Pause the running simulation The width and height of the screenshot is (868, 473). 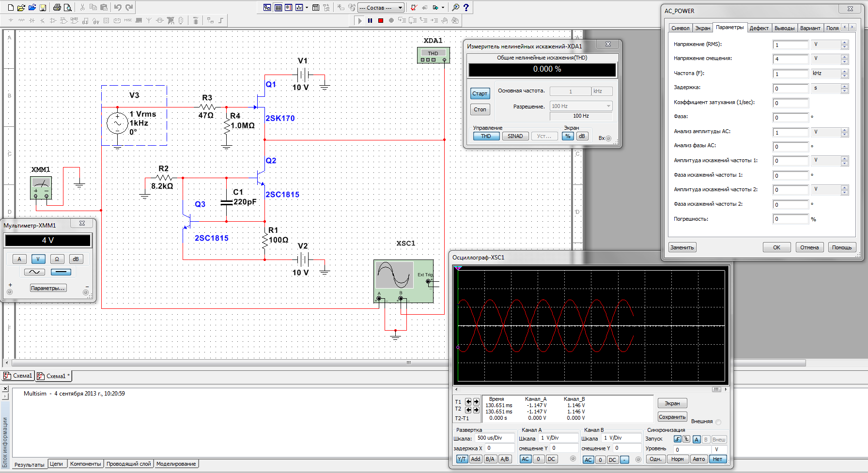[x=370, y=20]
